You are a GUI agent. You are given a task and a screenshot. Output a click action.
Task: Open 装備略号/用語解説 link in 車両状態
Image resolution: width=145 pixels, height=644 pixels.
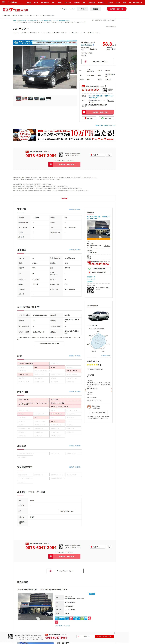pos(75,209)
